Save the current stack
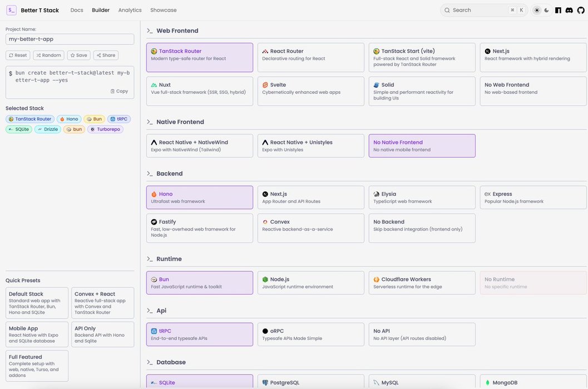Screen dimensions: 588x389 click(x=79, y=55)
